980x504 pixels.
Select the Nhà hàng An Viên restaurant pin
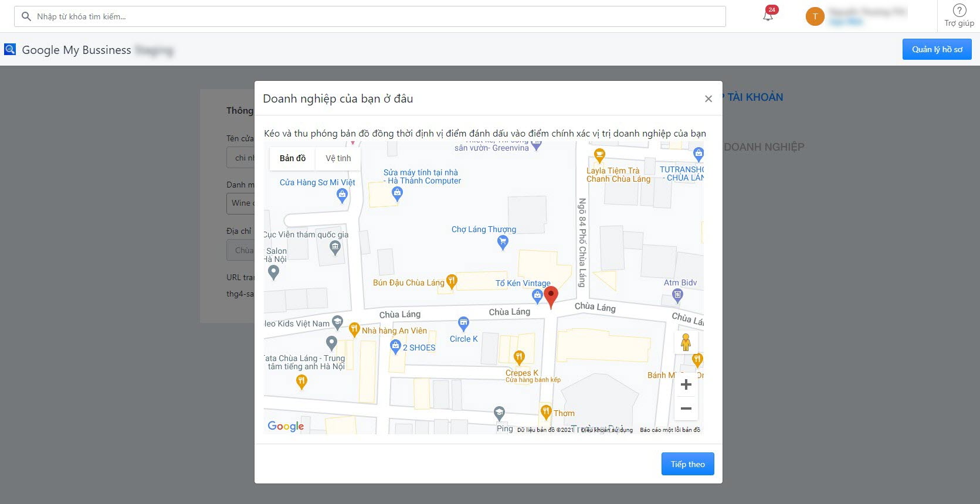tap(354, 330)
